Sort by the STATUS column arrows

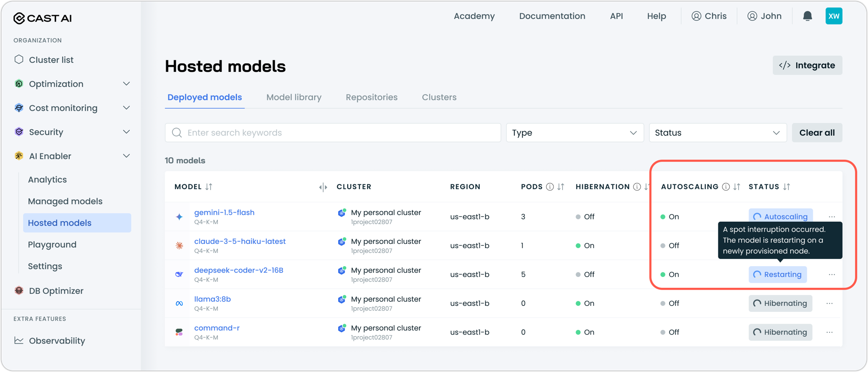coord(787,187)
